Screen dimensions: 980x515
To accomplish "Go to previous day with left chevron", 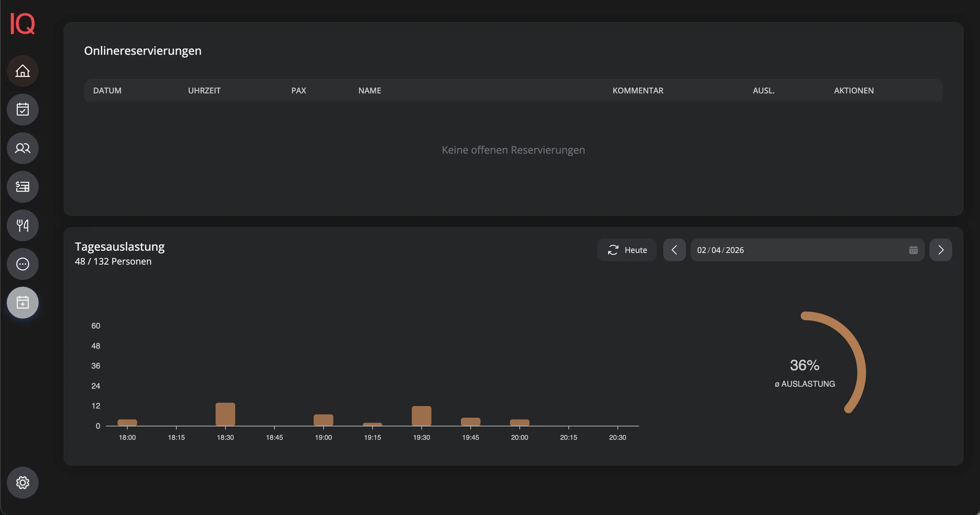I will [674, 250].
